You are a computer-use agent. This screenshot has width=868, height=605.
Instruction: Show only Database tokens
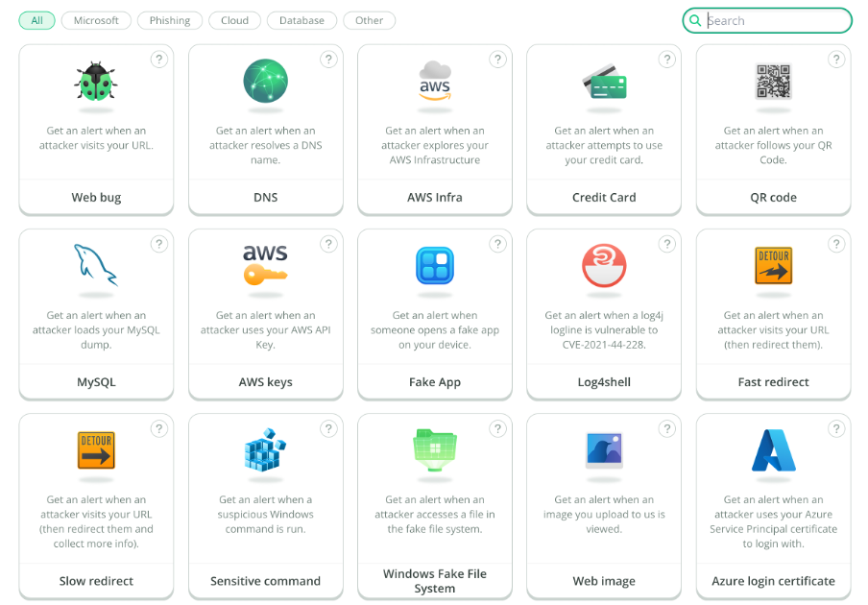tap(301, 20)
